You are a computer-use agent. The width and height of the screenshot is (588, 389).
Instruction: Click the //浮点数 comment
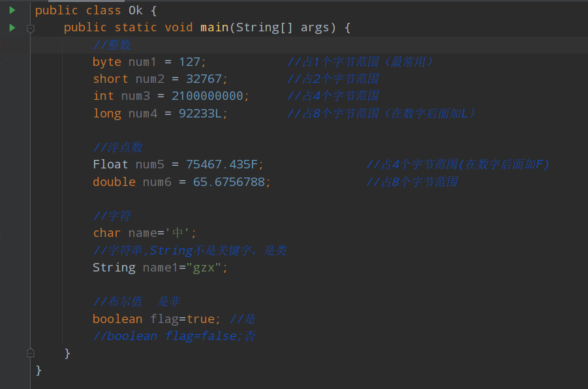[x=117, y=147]
